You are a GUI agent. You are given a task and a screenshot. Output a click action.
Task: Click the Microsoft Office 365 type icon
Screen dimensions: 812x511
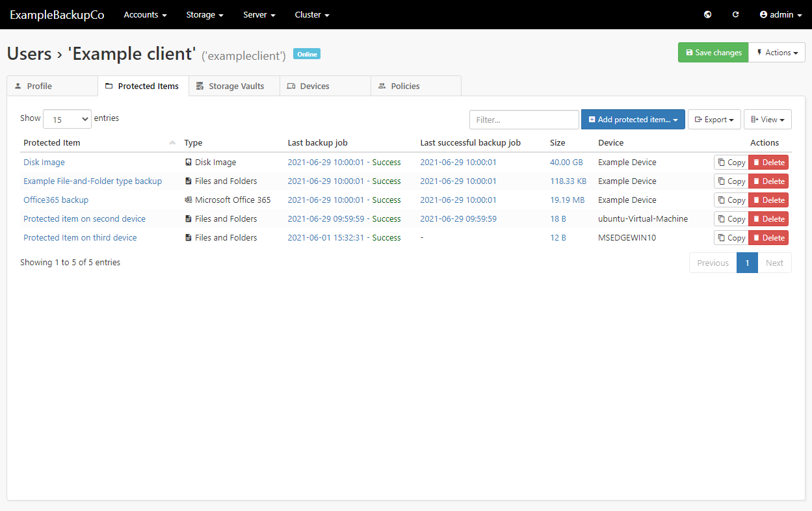pyautogui.click(x=189, y=200)
